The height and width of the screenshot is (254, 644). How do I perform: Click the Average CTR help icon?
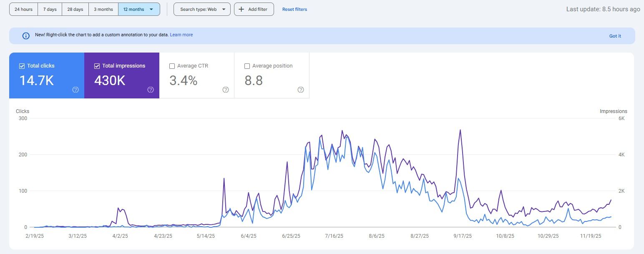tap(226, 90)
